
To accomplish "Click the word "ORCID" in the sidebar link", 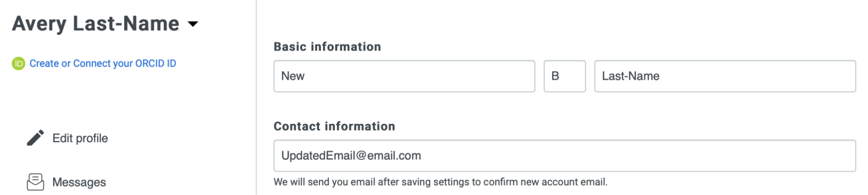I will click(150, 64).
